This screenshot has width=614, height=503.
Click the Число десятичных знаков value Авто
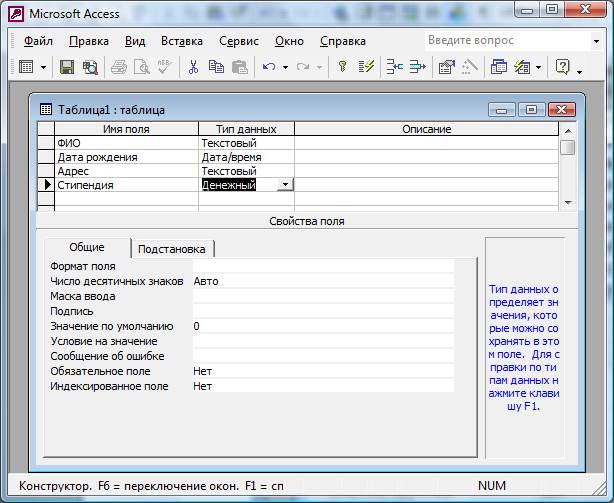(323, 281)
